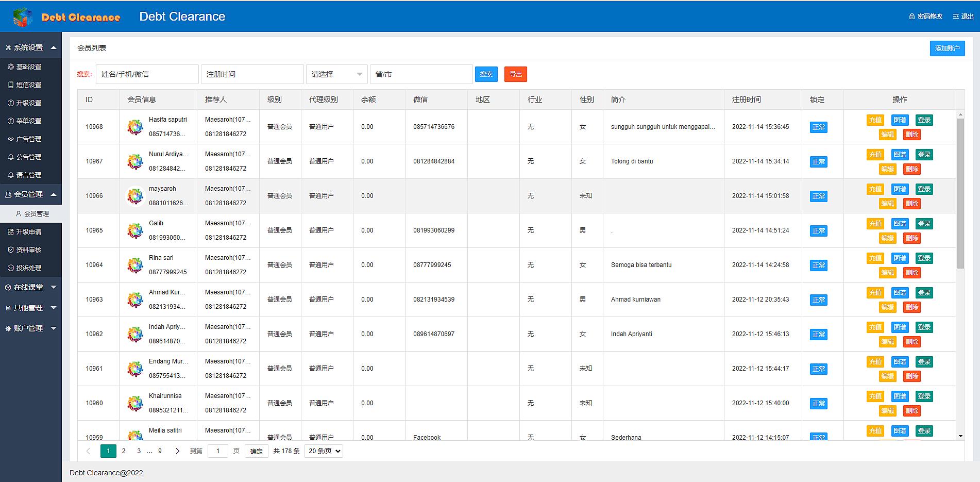The image size is (980, 482).
Task: Open 短信设置 in the sidebar
Action: (28, 85)
